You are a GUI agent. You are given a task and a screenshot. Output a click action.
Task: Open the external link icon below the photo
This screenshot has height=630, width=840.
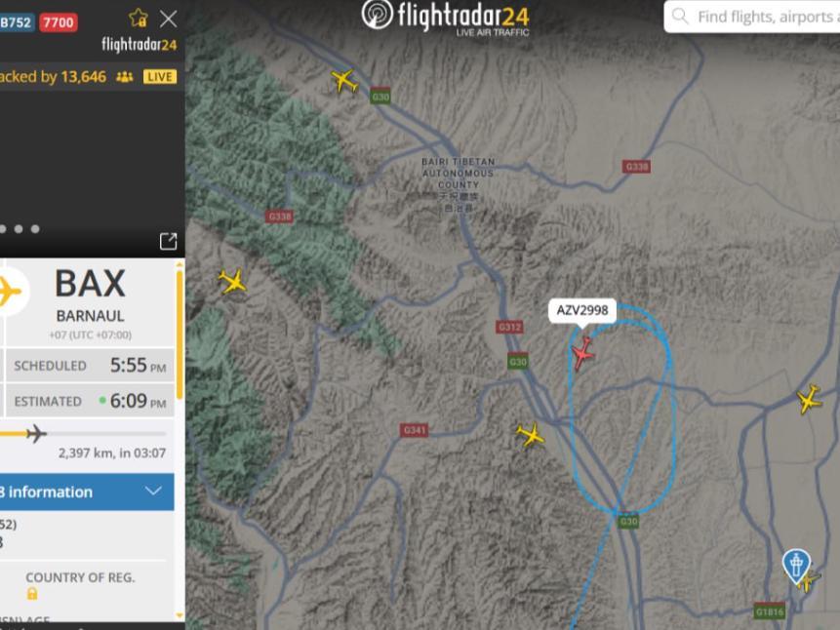click(x=168, y=241)
